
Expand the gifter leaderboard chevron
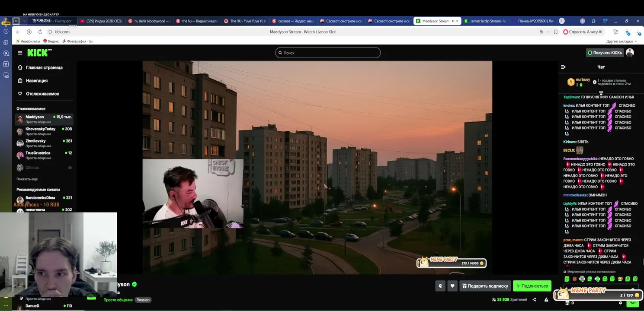601,93
